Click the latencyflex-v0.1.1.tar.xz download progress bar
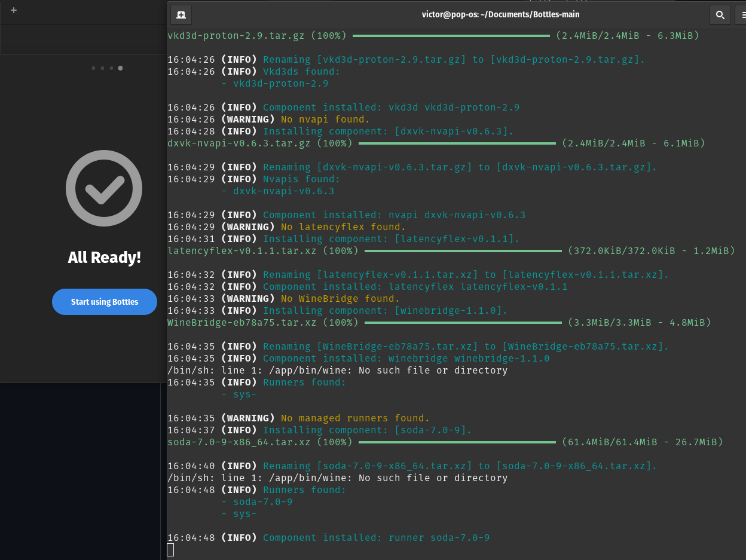 (x=463, y=251)
